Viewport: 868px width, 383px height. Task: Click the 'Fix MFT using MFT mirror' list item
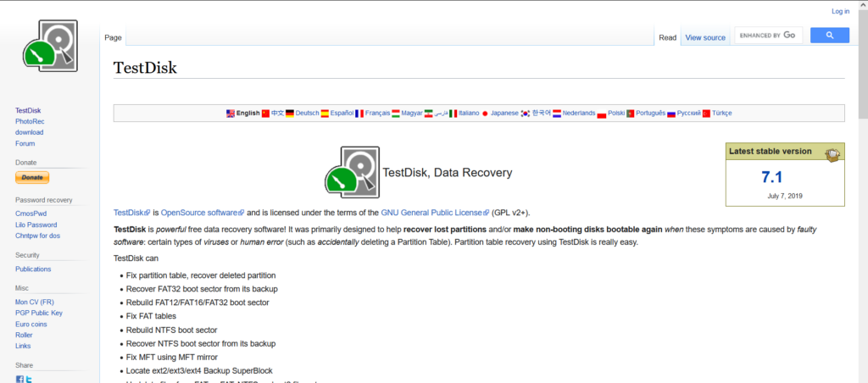[x=171, y=357]
